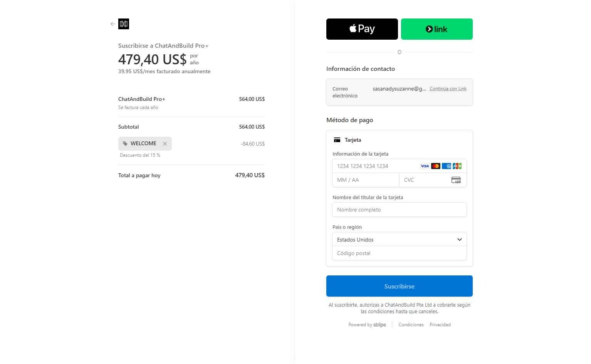Click the Continúa con Link link
Screen dimensions: 591x364
(448, 89)
